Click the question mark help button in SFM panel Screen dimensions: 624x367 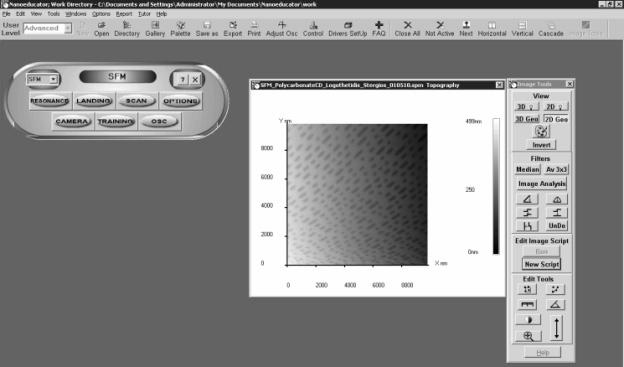[182, 80]
